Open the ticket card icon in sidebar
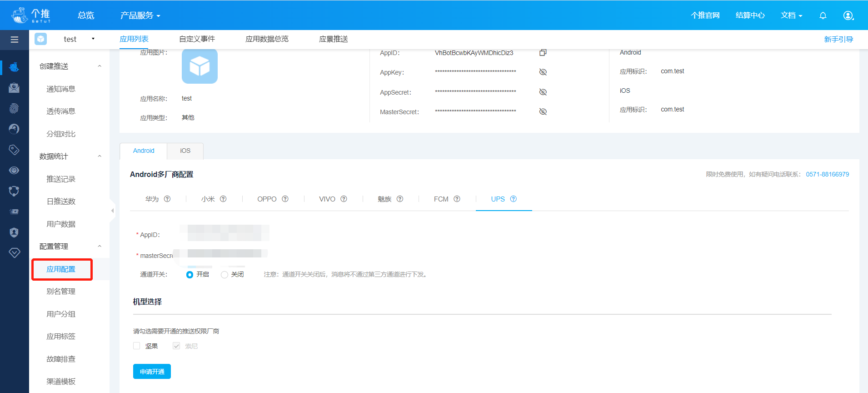 14,212
